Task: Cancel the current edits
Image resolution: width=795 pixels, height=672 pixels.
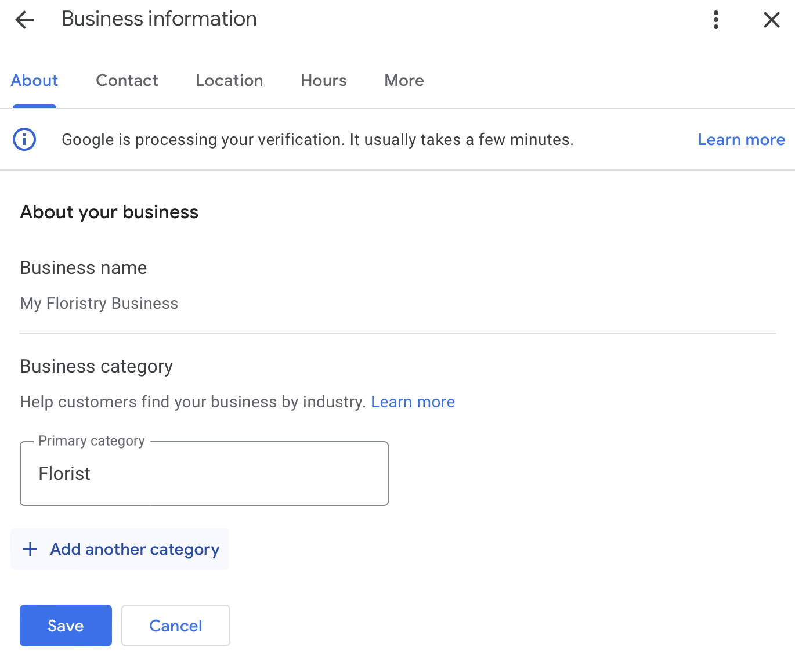Action: (175, 625)
